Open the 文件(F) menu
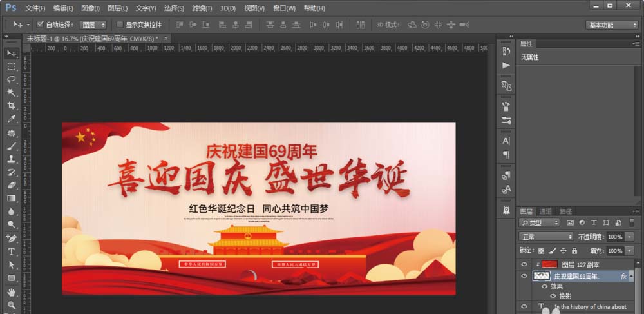644x314 pixels. pyautogui.click(x=35, y=8)
